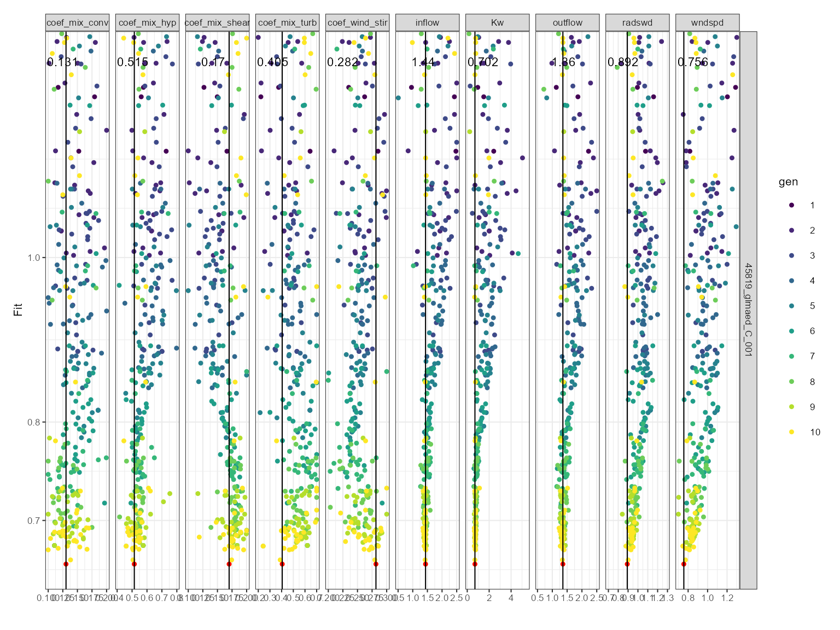Click the 0.515 annotation in coef_mix_hyp panel
840x630 pixels.
[x=132, y=62]
